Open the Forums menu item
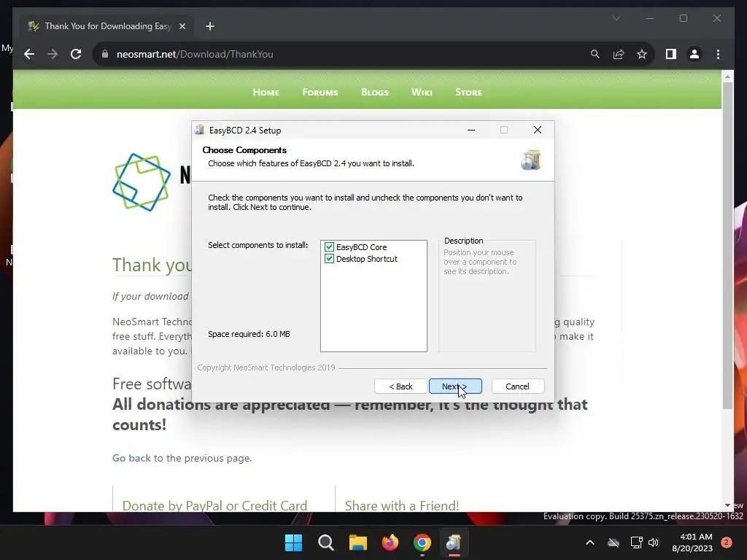Image resolution: width=747 pixels, height=560 pixels. coord(320,92)
